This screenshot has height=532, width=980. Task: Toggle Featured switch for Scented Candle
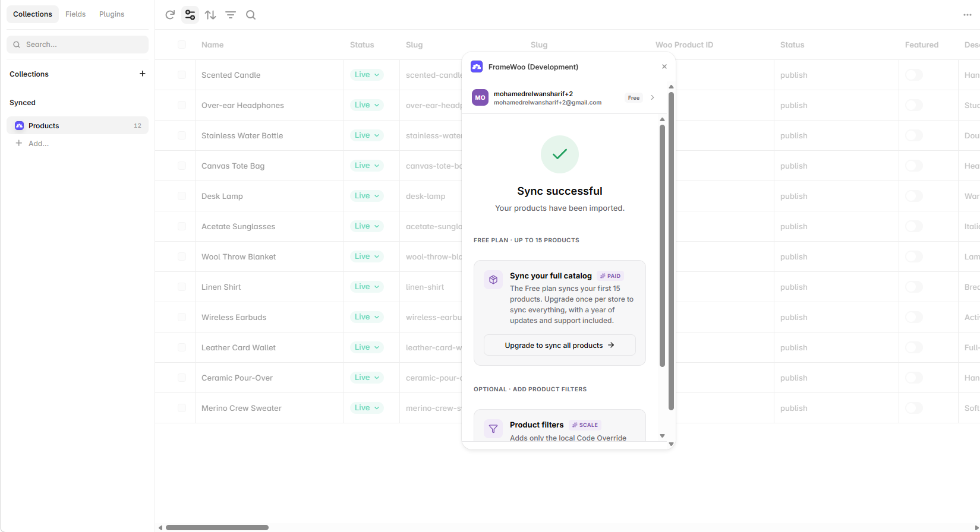pyautogui.click(x=914, y=75)
